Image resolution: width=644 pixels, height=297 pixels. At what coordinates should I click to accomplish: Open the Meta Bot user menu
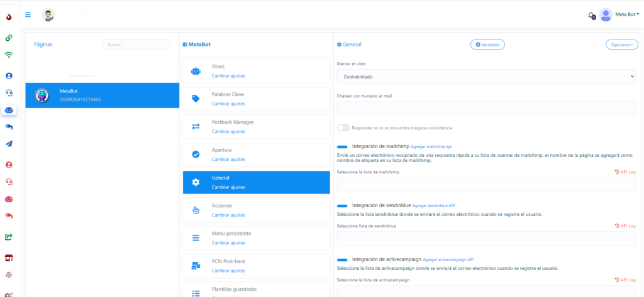point(619,14)
